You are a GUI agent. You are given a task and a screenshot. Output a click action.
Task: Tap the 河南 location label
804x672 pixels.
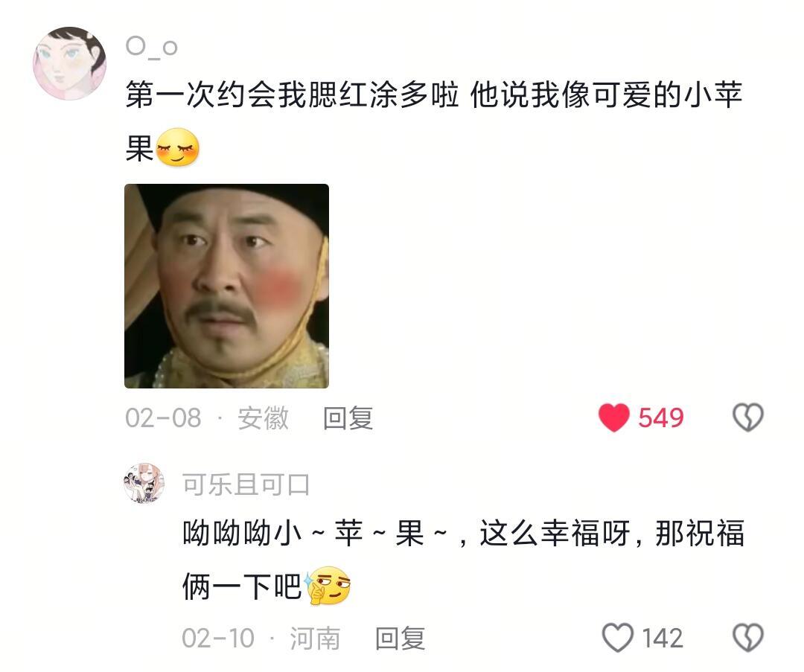pos(315,639)
